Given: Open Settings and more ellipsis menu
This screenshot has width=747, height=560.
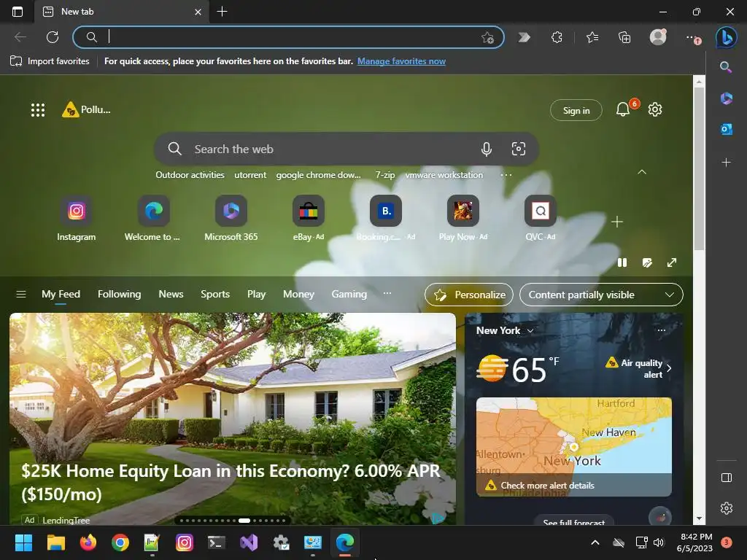Looking at the screenshot, I should click(x=692, y=37).
